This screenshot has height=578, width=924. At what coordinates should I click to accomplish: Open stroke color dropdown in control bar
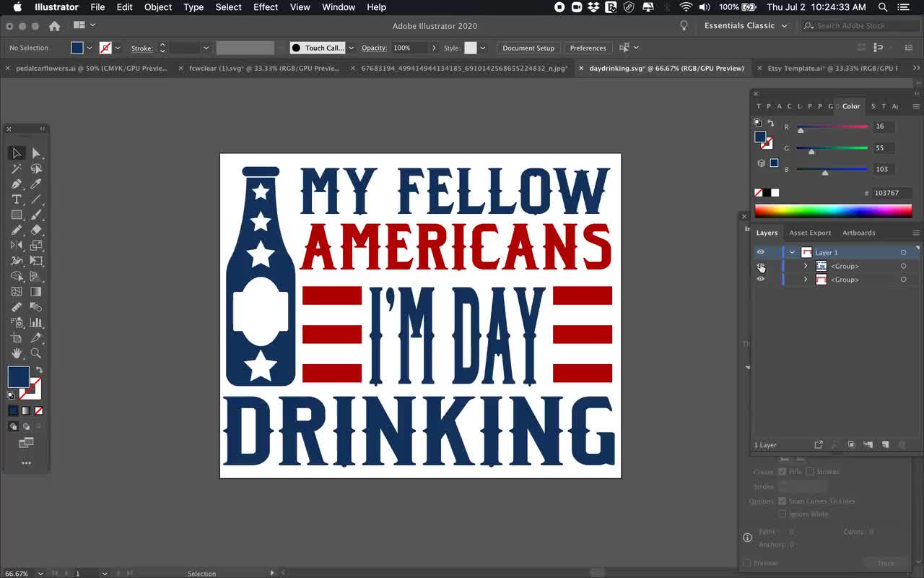coord(118,48)
